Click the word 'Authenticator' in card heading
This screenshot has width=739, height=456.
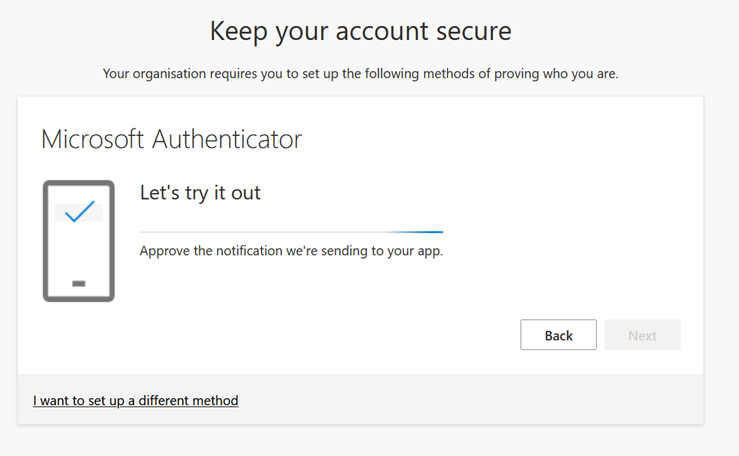point(227,139)
